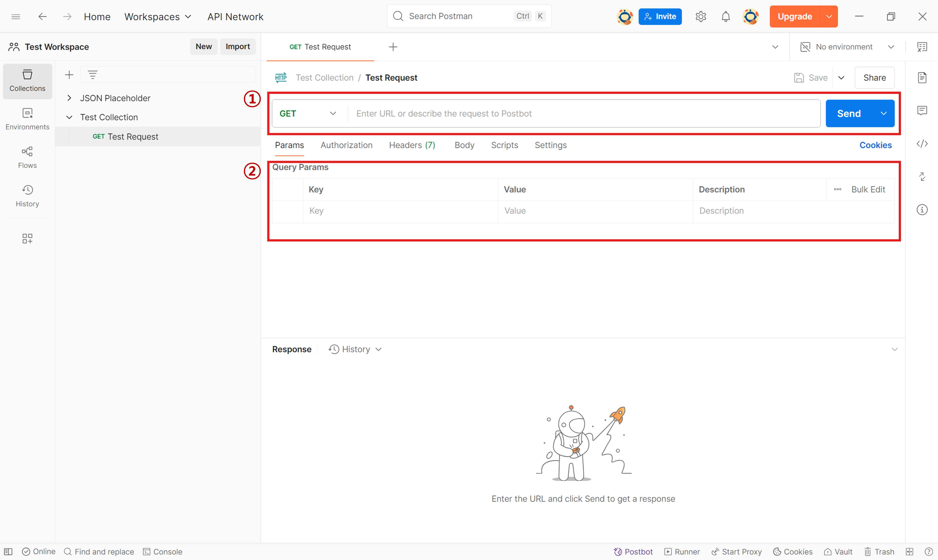Switch to the Scripts tab
The image size is (938, 560).
point(505,145)
